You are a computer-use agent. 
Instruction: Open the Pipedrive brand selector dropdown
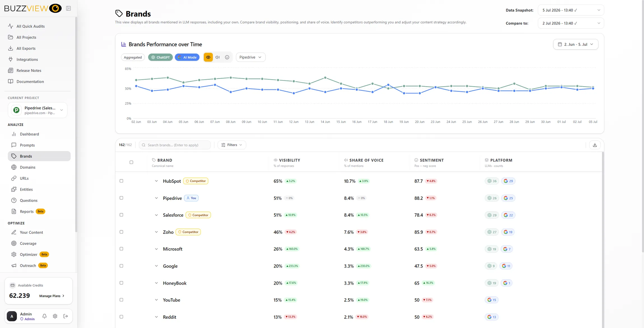[250, 57]
